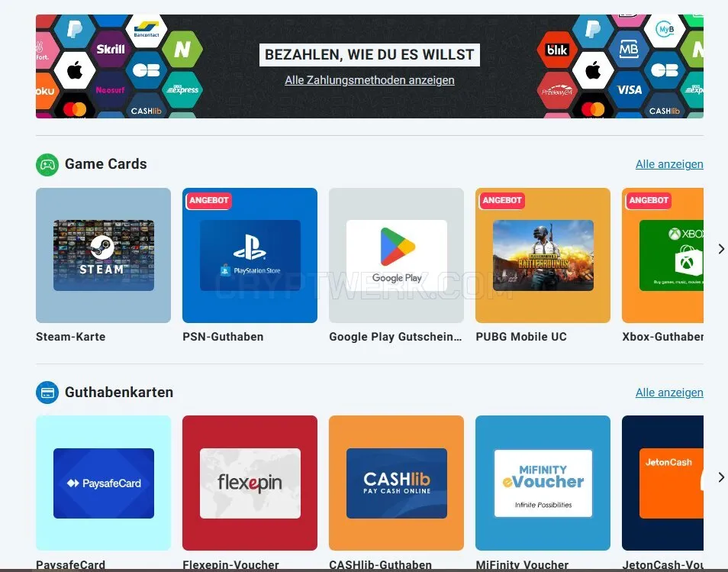Click Alle Zahlungsmethoden anzeigen link

(x=369, y=80)
